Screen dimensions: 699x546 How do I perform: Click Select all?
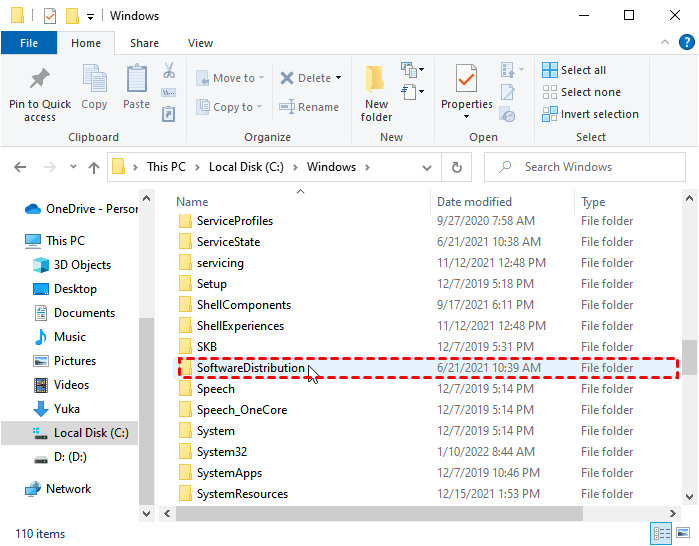point(574,70)
